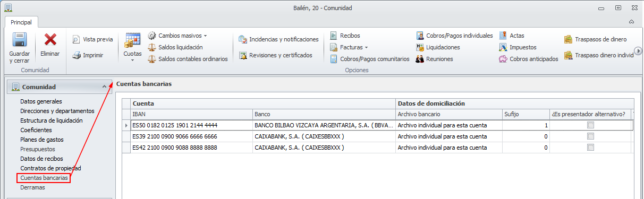
Task: Show more ribbon options with the right arrow
Action: coord(639,51)
